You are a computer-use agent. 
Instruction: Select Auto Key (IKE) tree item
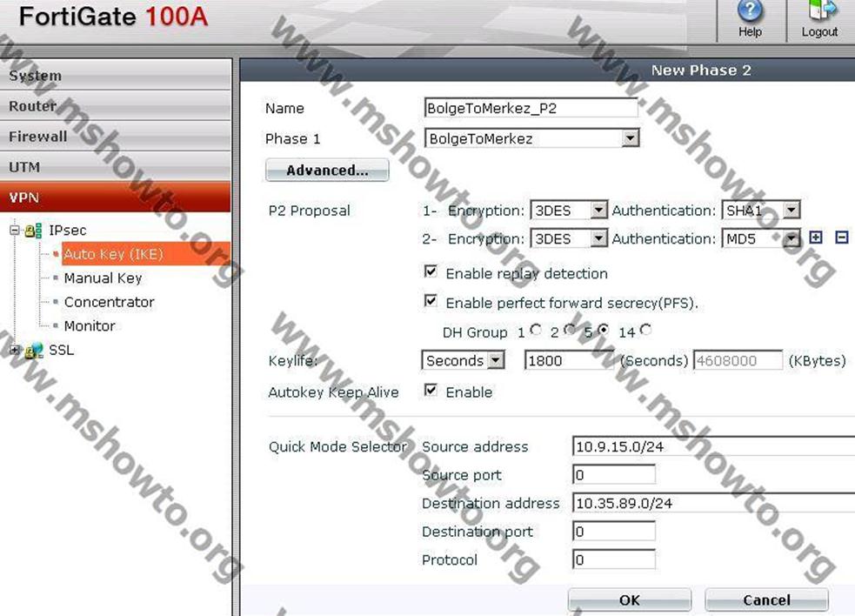coord(113,254)
